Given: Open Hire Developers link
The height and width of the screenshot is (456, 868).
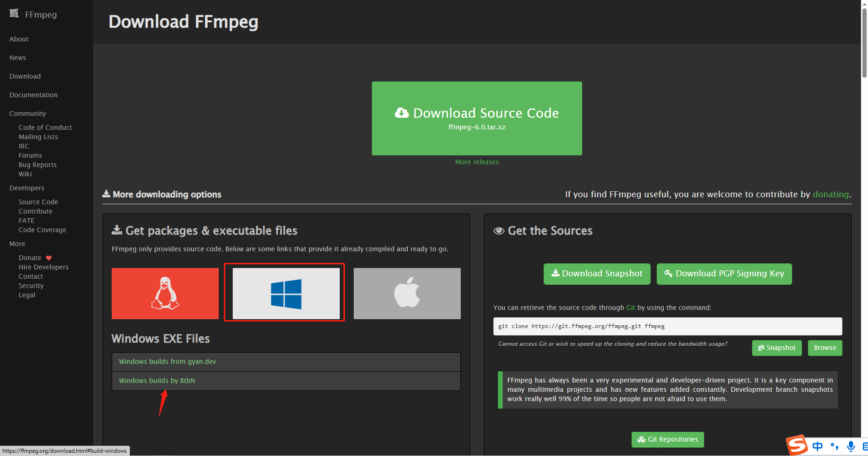Looking at the screenshot, I should (43, 267).
